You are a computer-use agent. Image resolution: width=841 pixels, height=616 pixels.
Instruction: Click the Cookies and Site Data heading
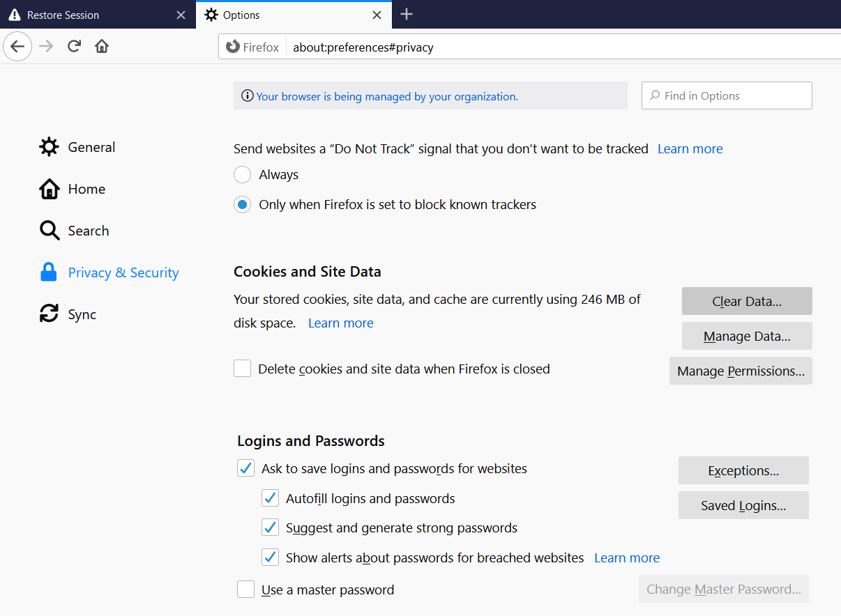point(308,272)
